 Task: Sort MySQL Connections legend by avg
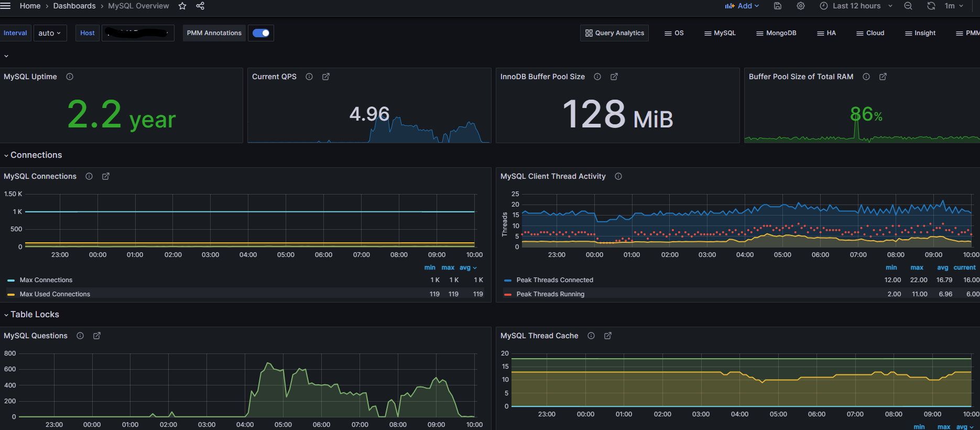click(x=468, y=267)
